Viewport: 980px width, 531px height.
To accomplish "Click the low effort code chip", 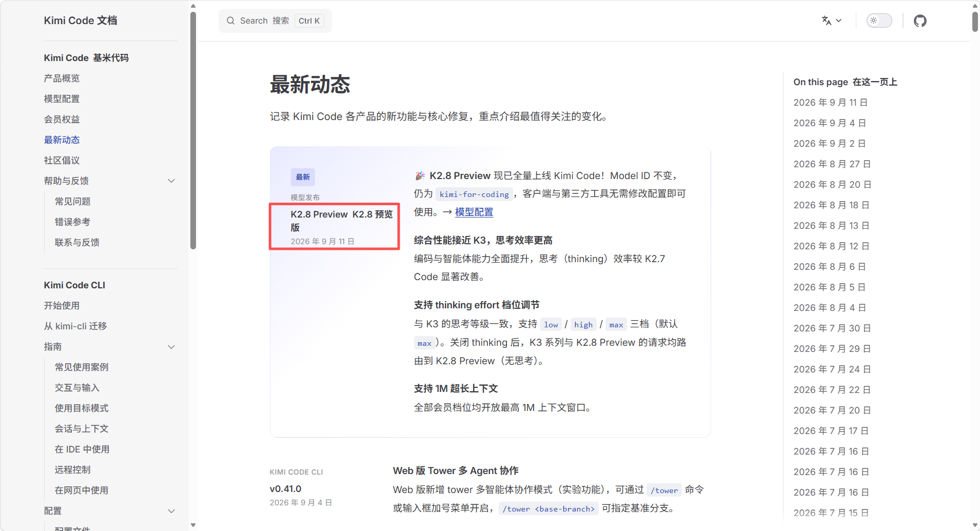I will click(551, 324).
